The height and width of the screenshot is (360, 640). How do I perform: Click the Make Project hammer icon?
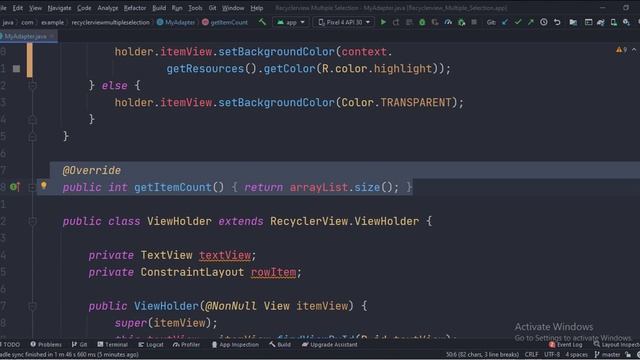(x=262, y=22)
